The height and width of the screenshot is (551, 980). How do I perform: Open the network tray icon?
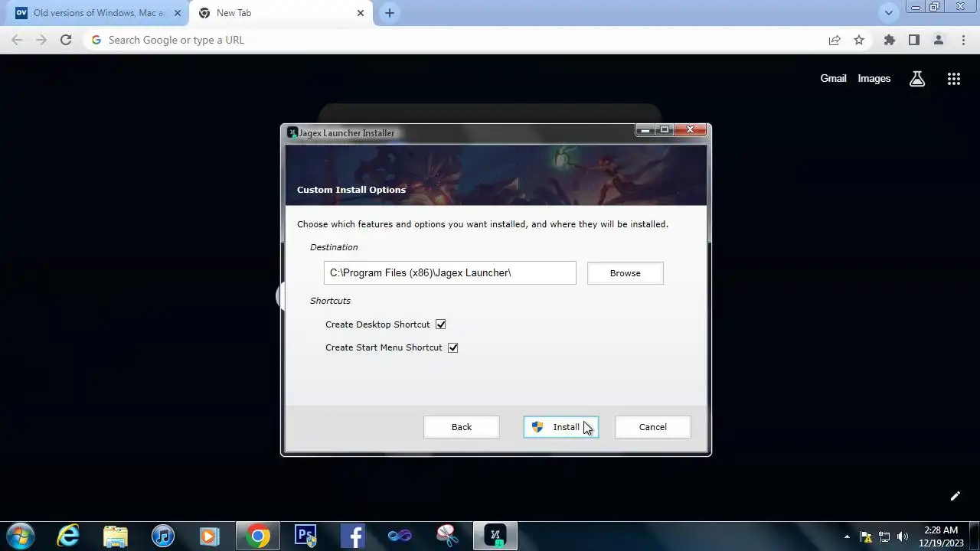point(884,536)
